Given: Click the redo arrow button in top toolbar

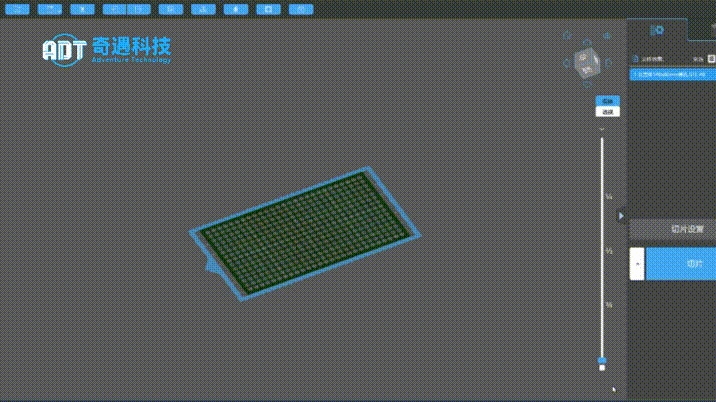Looking at the screenshot, I should [138, 9].
